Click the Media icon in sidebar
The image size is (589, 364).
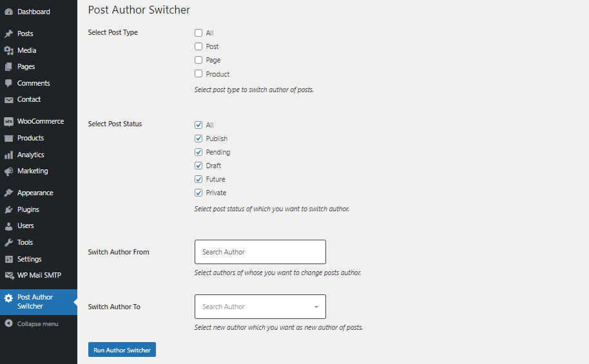coord(8,50)
